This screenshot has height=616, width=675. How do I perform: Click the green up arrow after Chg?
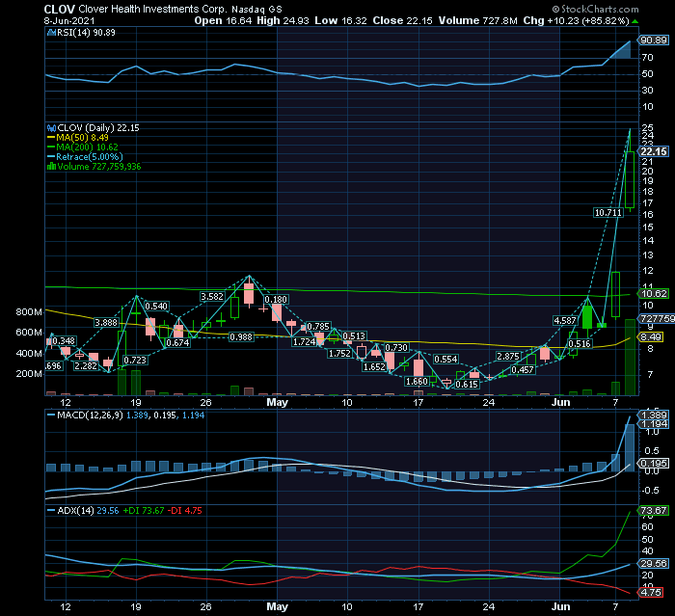coord(635,20)
